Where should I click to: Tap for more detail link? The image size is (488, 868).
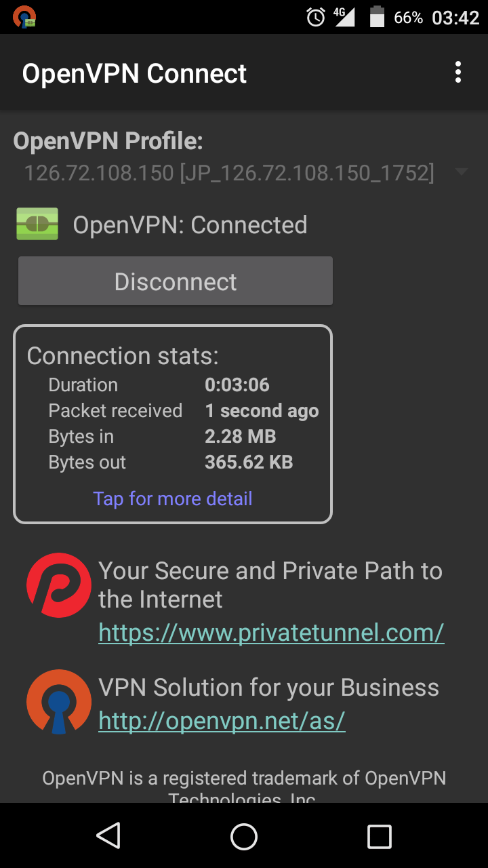click(x=173, y=498)
